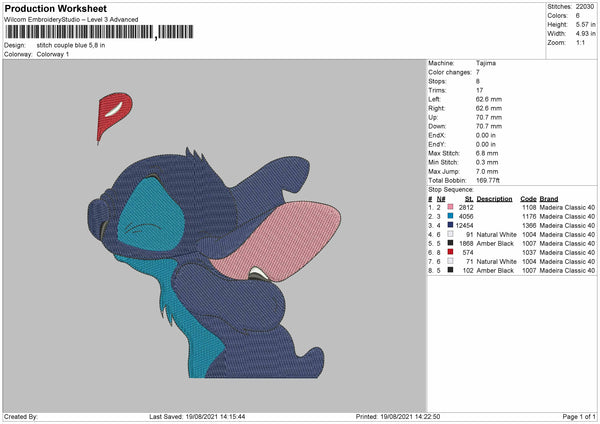Click the Height value '5.57 in'
600x424 pixels.
[x=585, y=24]
